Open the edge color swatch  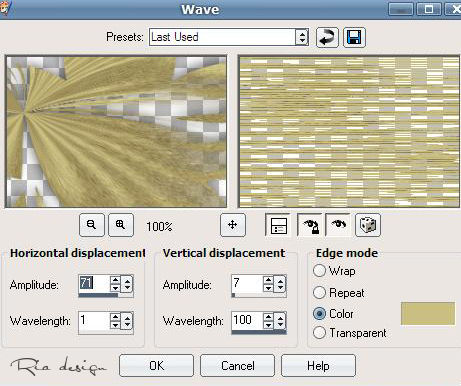[x=428, y=313]
